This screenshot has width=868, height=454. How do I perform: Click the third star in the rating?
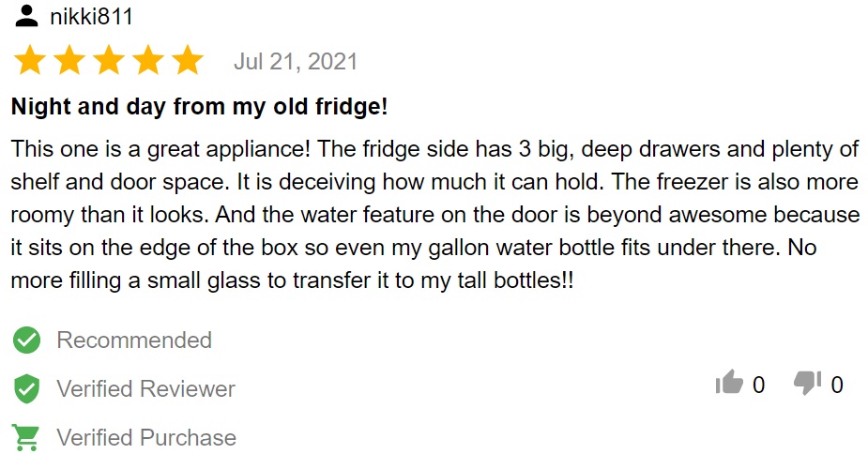click(x=109, y=60)
